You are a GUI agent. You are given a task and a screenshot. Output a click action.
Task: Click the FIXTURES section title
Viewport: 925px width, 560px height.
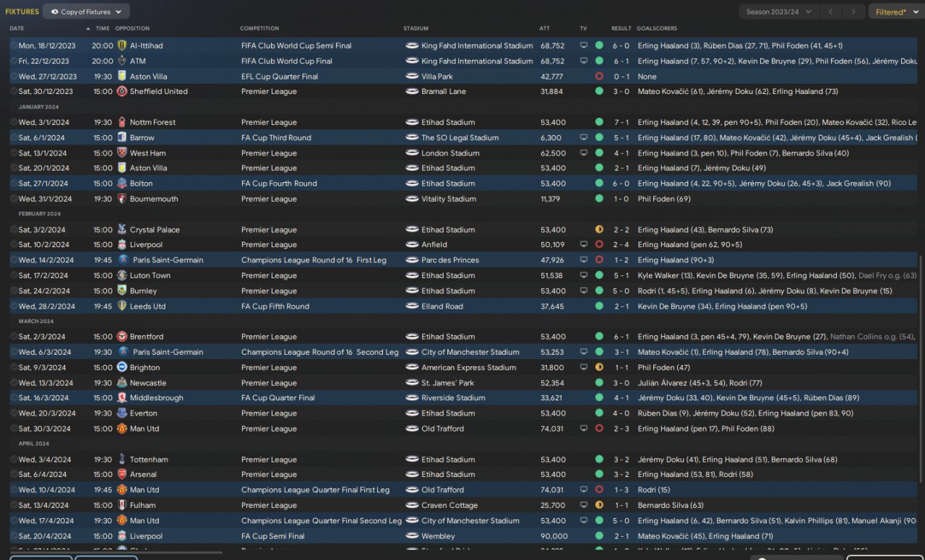pos(22,12)
